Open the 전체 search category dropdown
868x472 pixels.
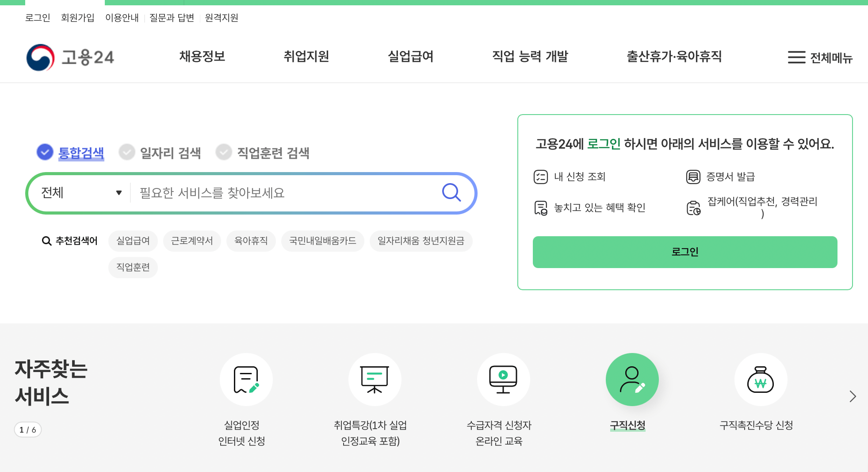(x=80, y=192)
